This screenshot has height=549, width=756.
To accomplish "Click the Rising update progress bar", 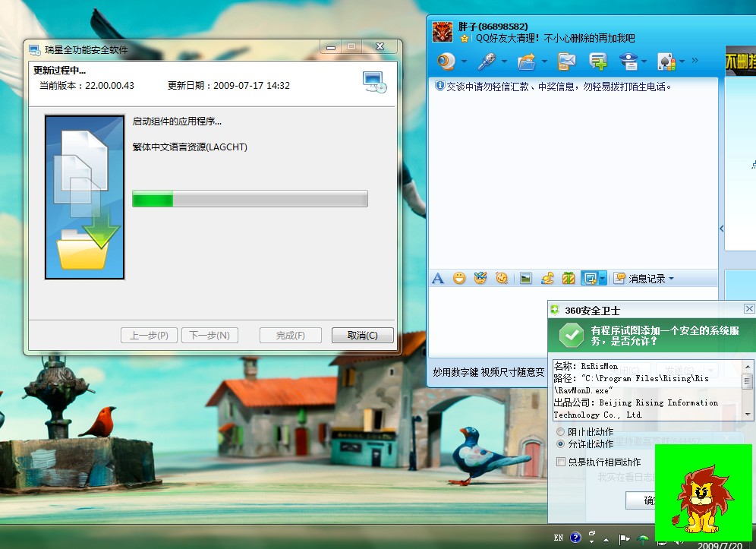I will [x=250, y=199].
